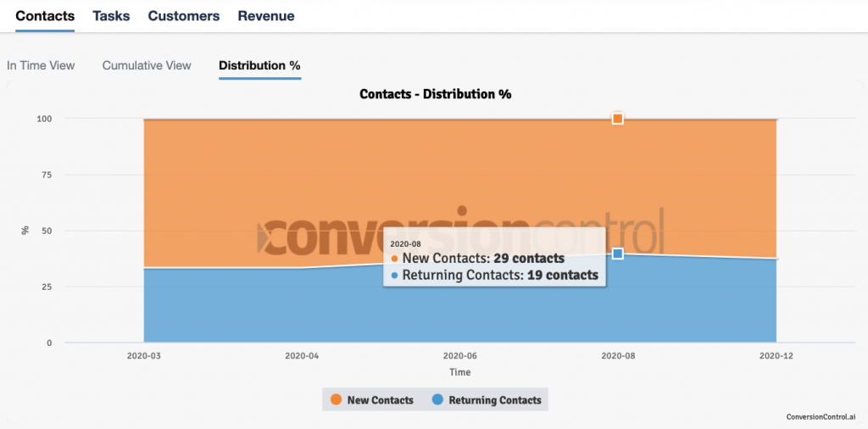The width and height of the screenshot is (868, 429).
Task: Click the 'Contacts - Distribution %' chart title
Action: (435, 94)
